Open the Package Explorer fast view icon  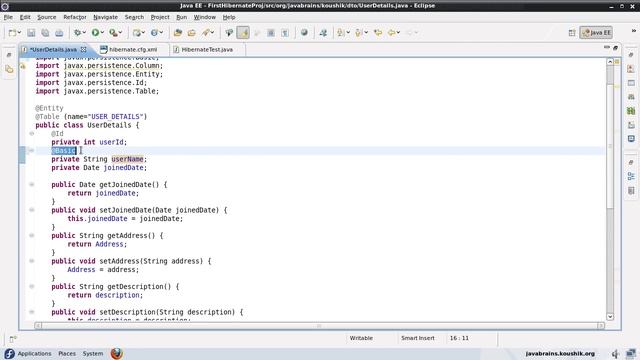pos(9,69)
